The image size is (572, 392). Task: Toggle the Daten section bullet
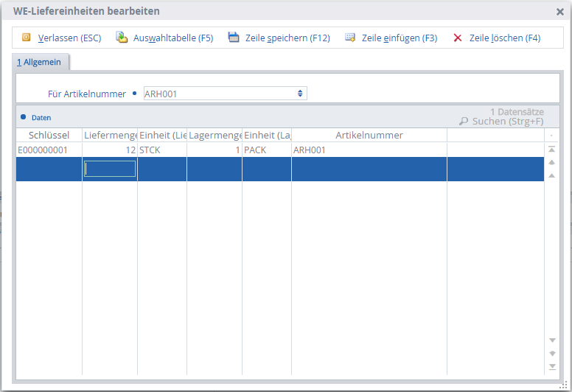24,117
